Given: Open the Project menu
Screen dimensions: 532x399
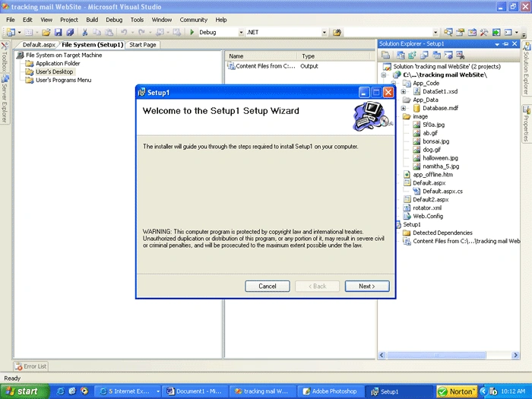Looking at the screenshot, I should (x=69, y=20).
